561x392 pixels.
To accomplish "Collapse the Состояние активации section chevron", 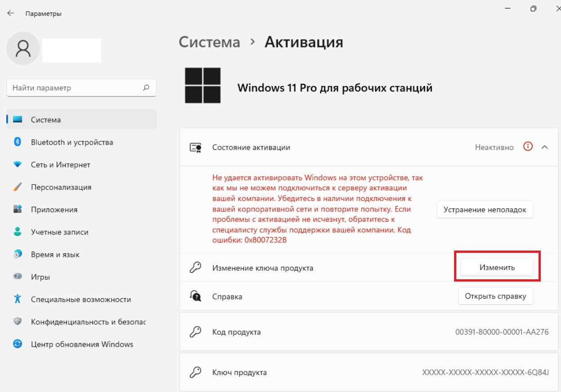I will pyautogui.click(x=545, y=147).
